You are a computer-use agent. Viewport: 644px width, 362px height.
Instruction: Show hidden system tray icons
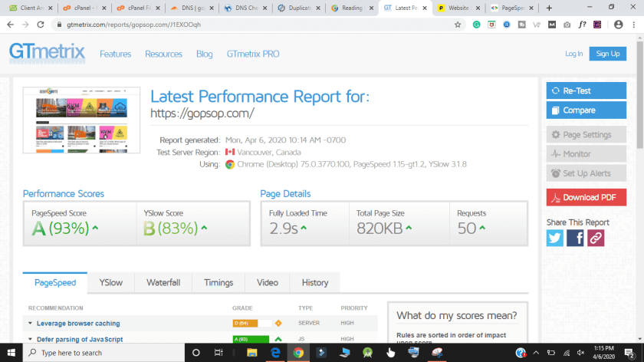point(536,353)
